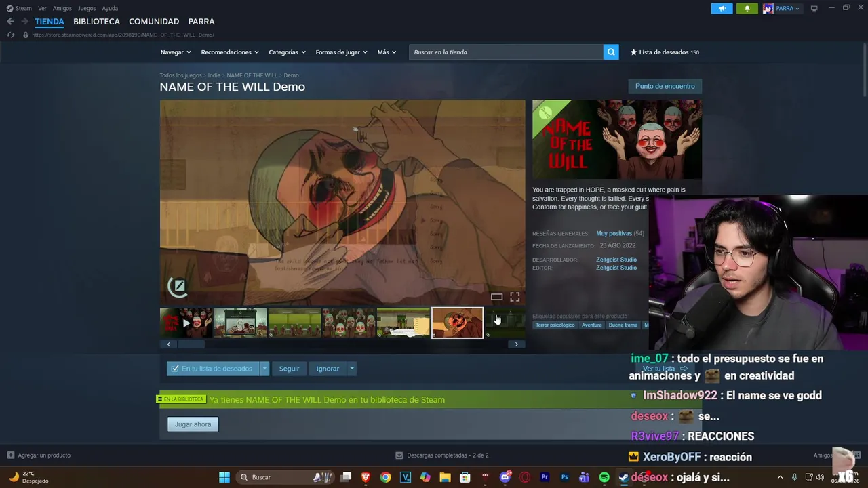Toggle theater mode icon on the media player
The width and height of the screenshot is (868, 488).
coord(496,297)
